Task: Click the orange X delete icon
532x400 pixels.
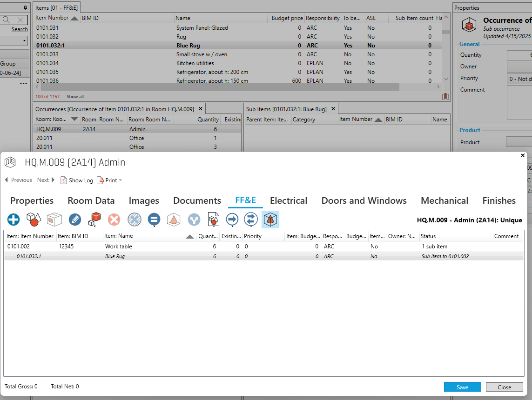Action: pyautogui.click(x=114, y=219)
